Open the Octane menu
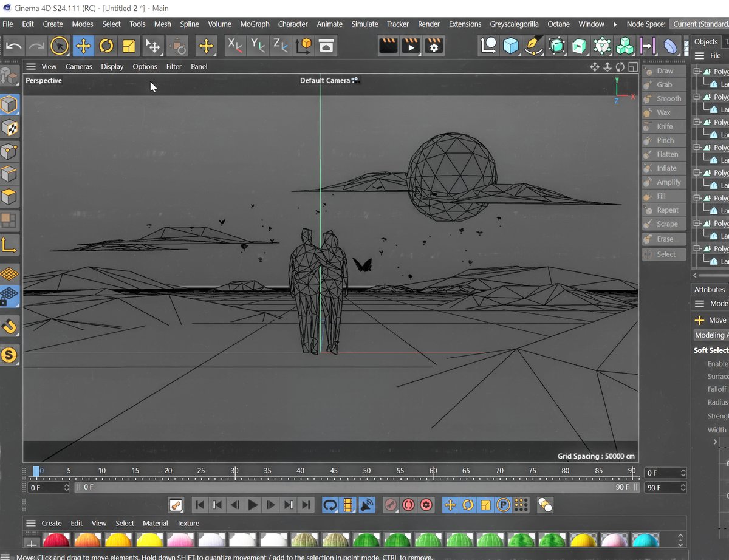Screen dimensions: 729x560 (x=558, y=24)
